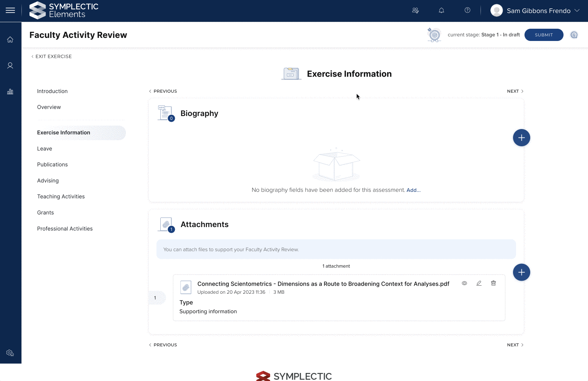The width and height of the screenshot is (588, 381).
Task: Edit the attachment with pencil icon
Action: [479, 283]
